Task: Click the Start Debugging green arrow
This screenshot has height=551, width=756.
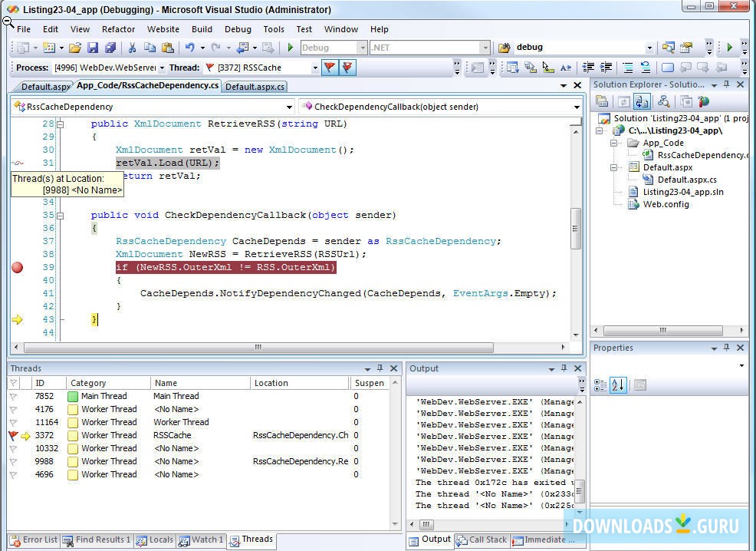Action: coord(290,47)
